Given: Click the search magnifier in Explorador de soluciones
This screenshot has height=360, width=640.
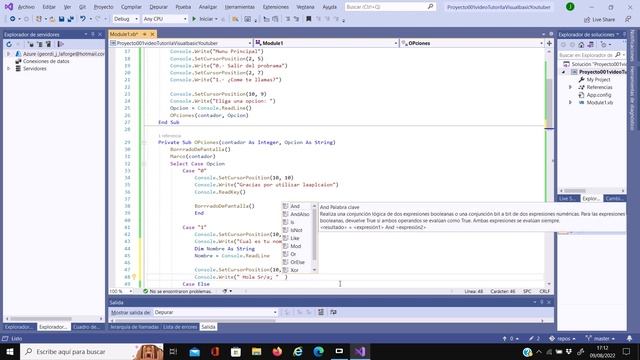Looking at the screenshot, I should 618,55.
